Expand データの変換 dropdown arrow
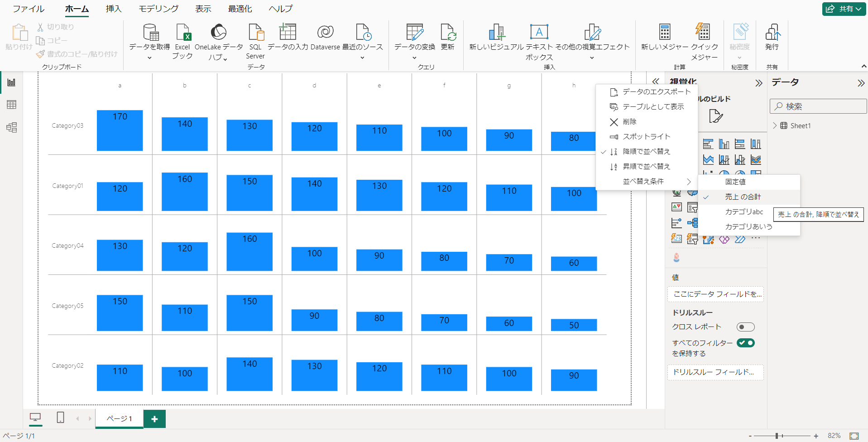Viewport: 868px width, 442px height. pos(414,58)
